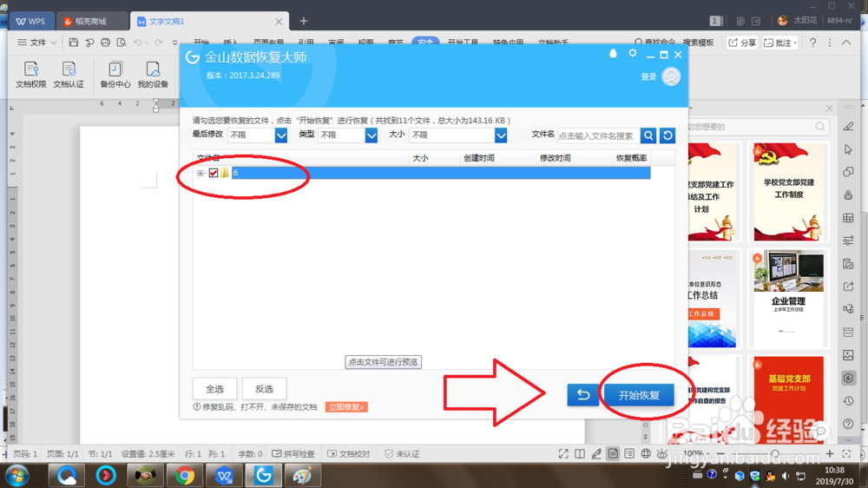This screenshot has width=868, height=488.
Task: Click the blue search magnifier icon
Action: click(x=648, y=135)
